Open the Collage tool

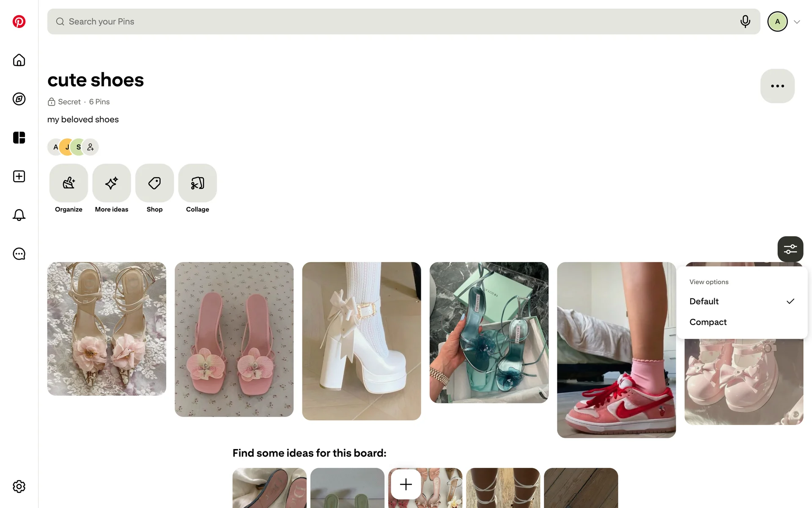click(x=198, y=183)
